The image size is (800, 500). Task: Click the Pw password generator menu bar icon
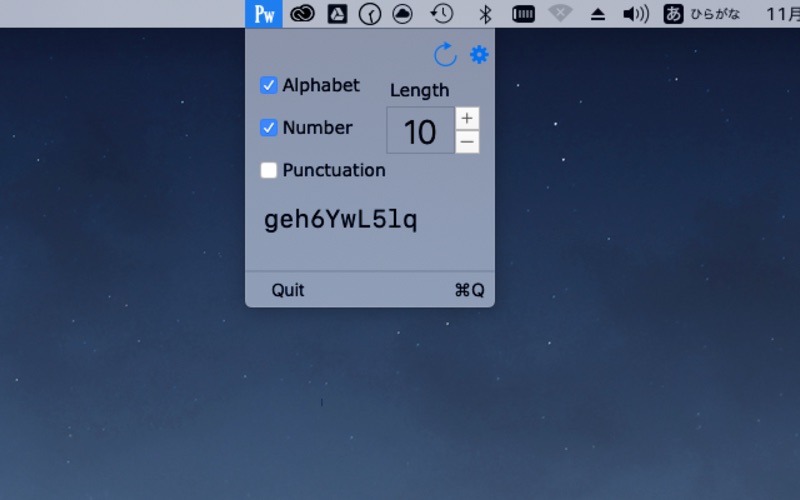(264, 14)
